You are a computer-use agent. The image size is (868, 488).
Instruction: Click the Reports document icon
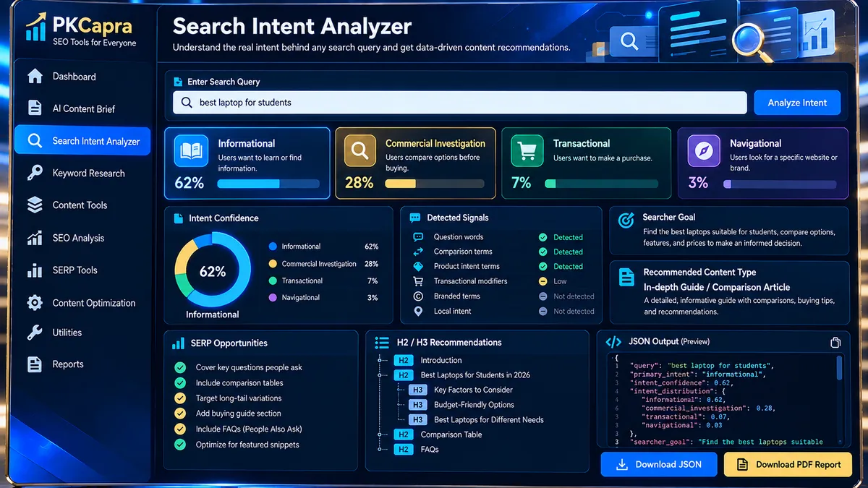coord(35,364)
